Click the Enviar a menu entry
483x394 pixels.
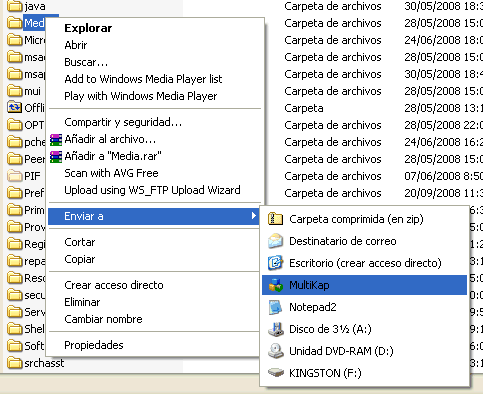[x=154, y=216]
